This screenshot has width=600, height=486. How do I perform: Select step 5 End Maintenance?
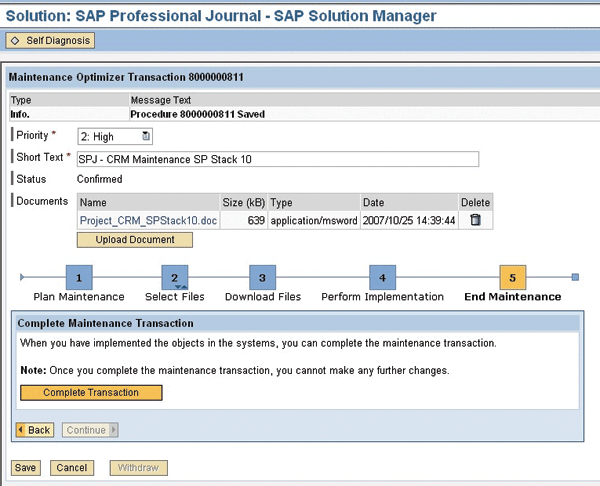pyautogui.click(x=513, y=277)
